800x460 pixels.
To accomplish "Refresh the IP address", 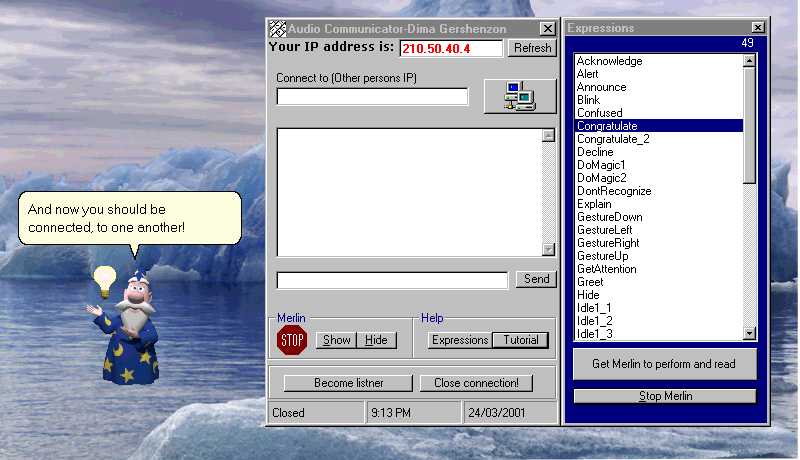I will [x=532, y=48].
